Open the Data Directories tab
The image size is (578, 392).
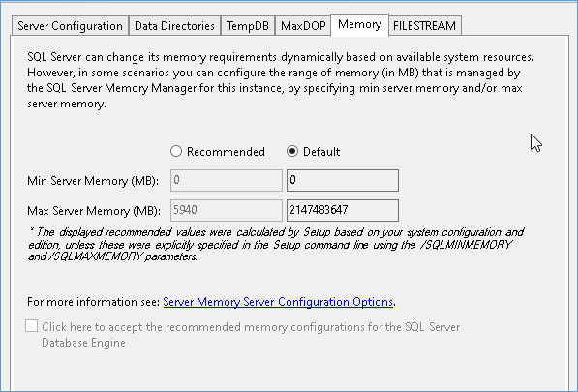(x=174, y=26)
